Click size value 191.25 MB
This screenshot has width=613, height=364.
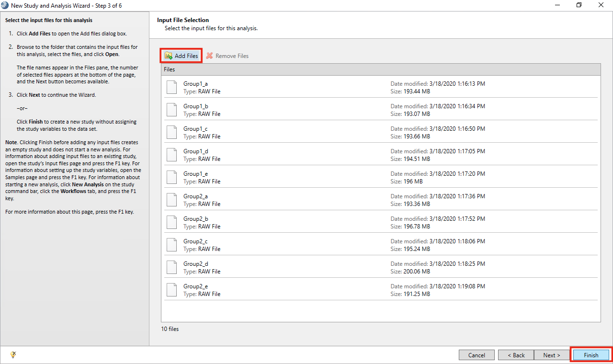coord(417,294)
